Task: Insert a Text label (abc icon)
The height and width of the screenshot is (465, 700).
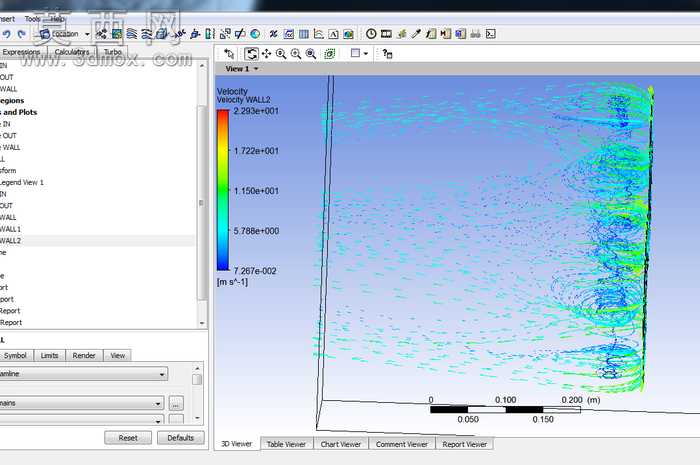Action: 180,34
